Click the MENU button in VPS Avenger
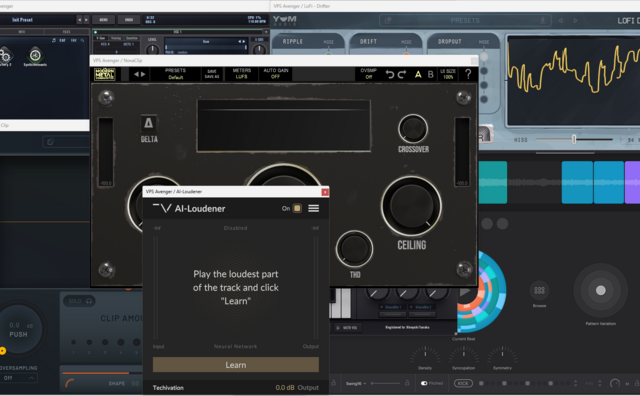The height and width of the screenshot is (396, 640). [104, 20]
